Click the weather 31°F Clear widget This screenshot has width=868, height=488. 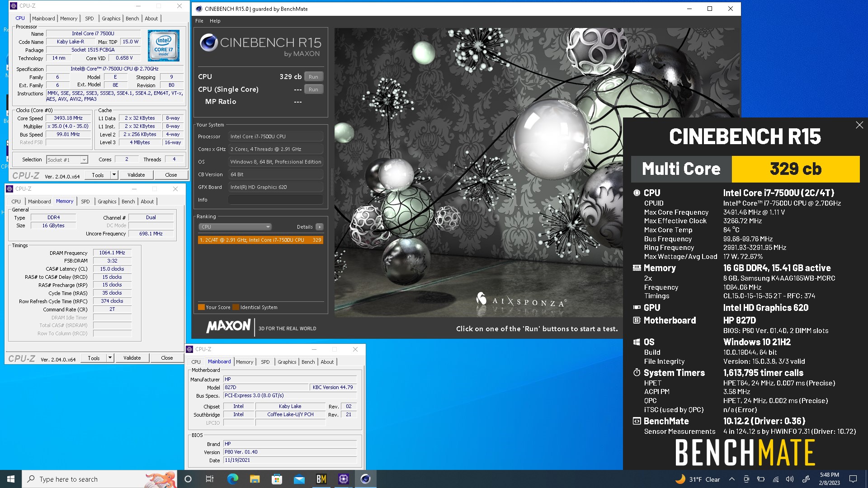coord(697,479)
